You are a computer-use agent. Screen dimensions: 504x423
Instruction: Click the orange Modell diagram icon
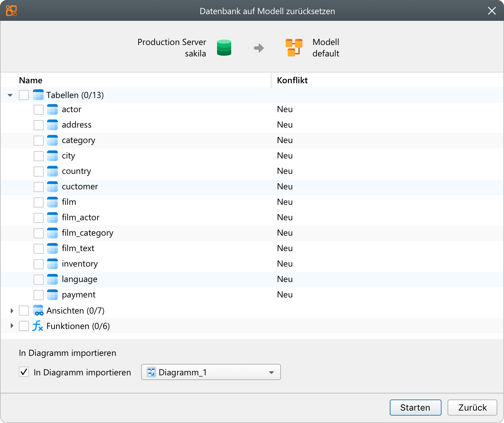294,48
